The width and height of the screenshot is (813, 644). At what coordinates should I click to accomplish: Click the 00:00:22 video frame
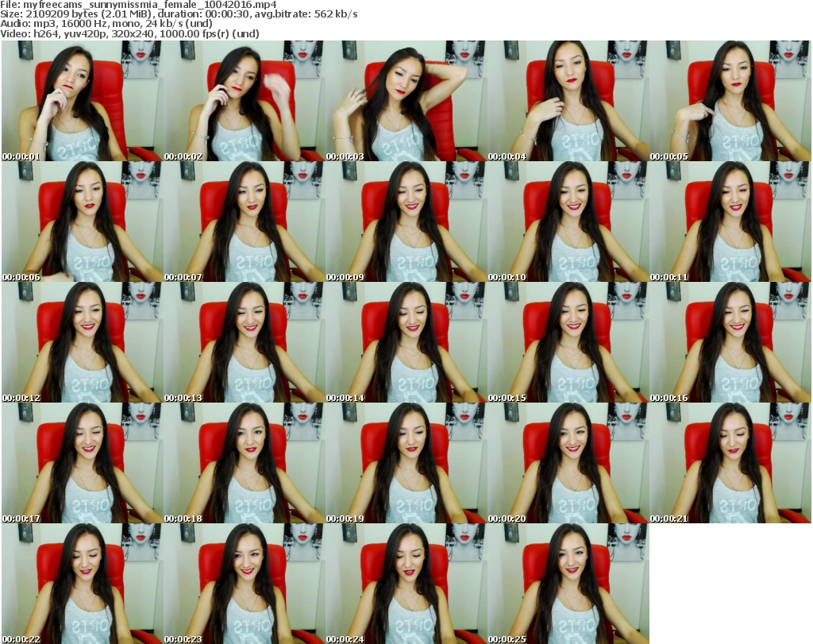click(x=82, y=584)
